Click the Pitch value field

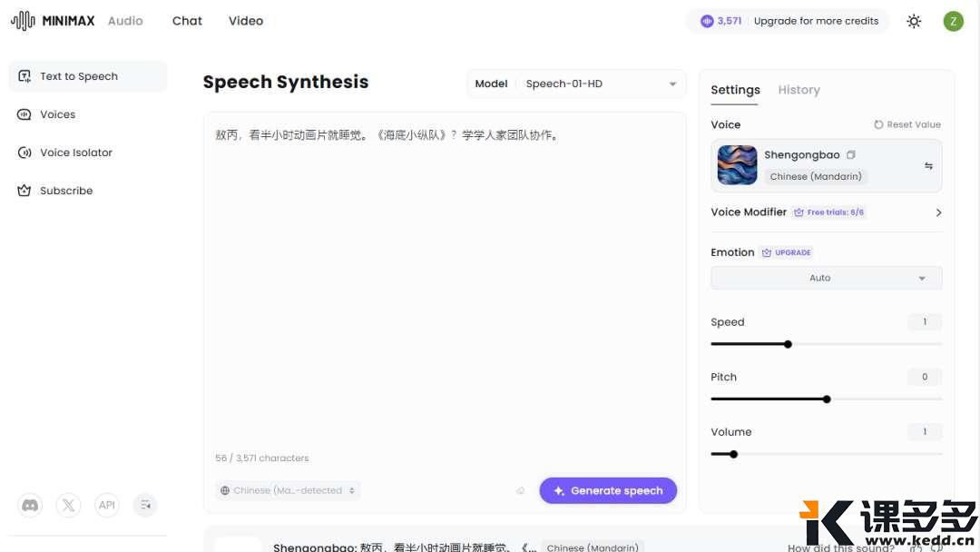pos(925,377)
